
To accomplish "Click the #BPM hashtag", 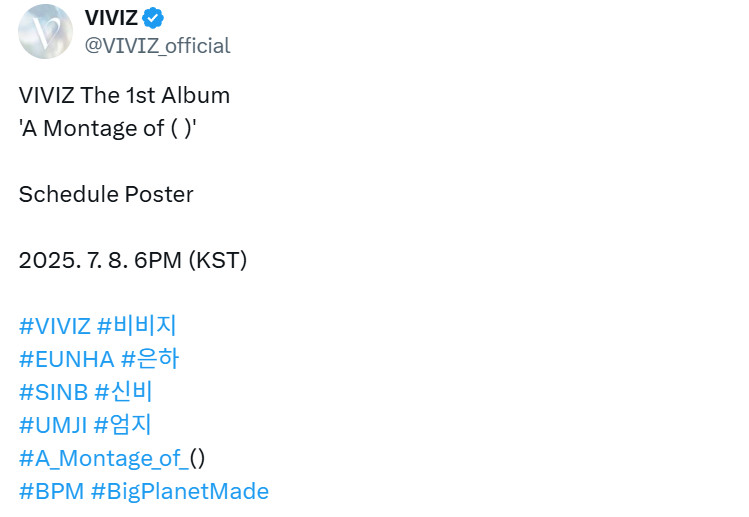I will (x=51, y=491).
